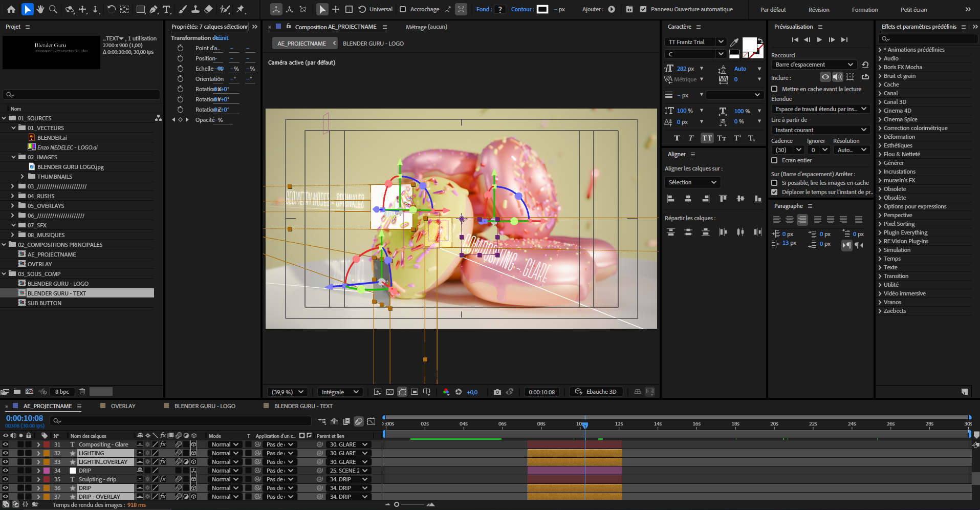The width and height of the screenshot is (980, 510).
Task: Select the Hand tool
Action: pos(41,9)
